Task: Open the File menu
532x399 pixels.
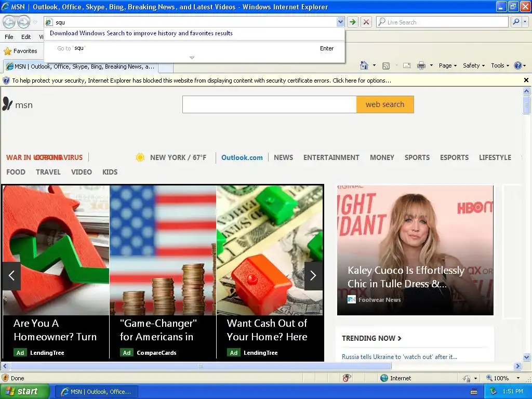Action: click(9, 37)
